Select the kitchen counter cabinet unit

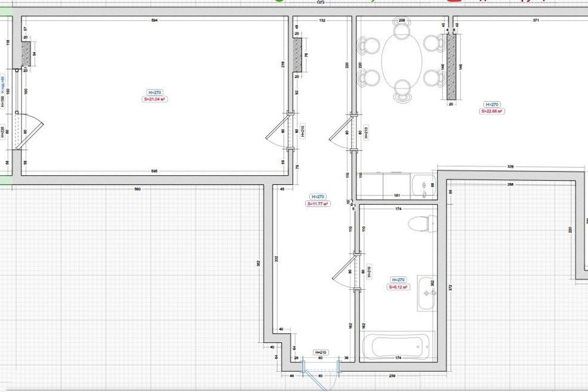pos(383,186)
